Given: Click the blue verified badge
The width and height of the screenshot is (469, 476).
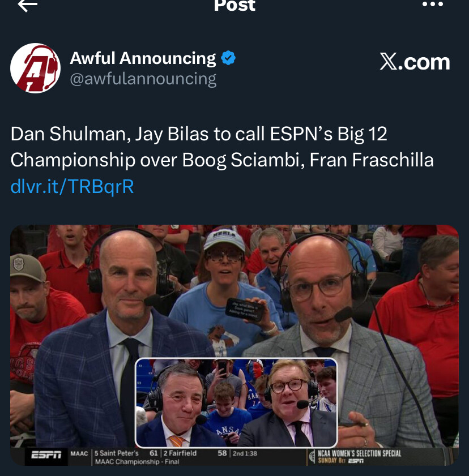Looking at the screenshot, I should pyautogui.click(x=228, y=58).
